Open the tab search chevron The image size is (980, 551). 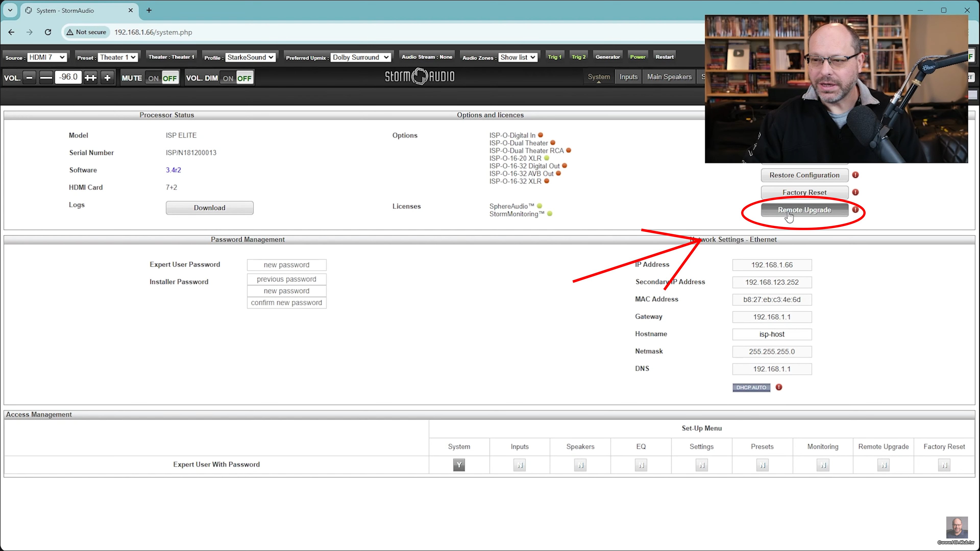click(x=10, y=10)
